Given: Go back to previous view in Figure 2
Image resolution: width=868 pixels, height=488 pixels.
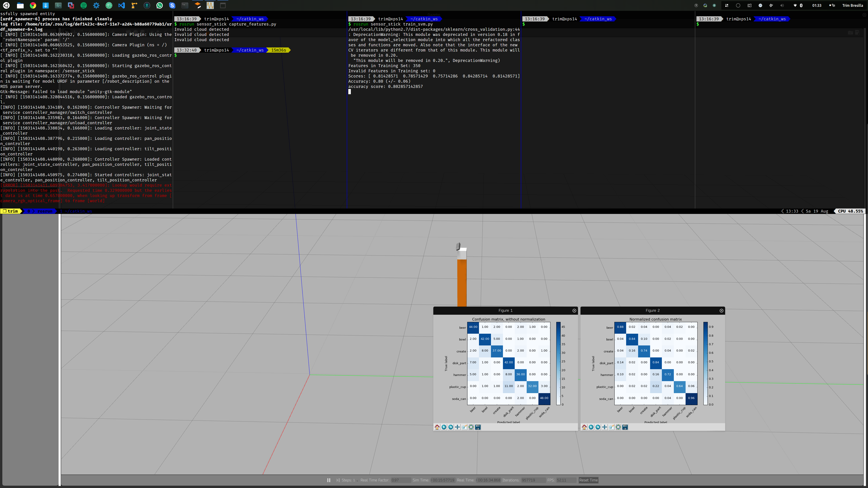Looking at the screenshot, I should (591, 427).
